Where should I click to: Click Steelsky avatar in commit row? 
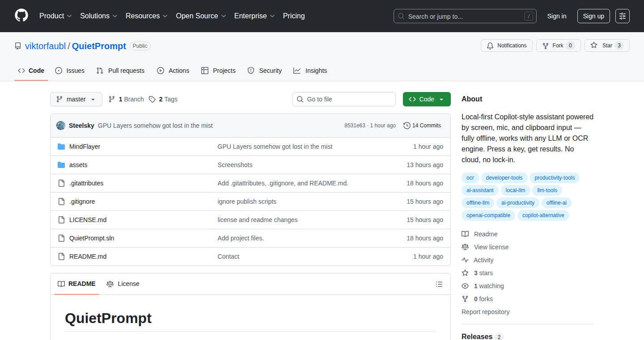coord(61,126)
